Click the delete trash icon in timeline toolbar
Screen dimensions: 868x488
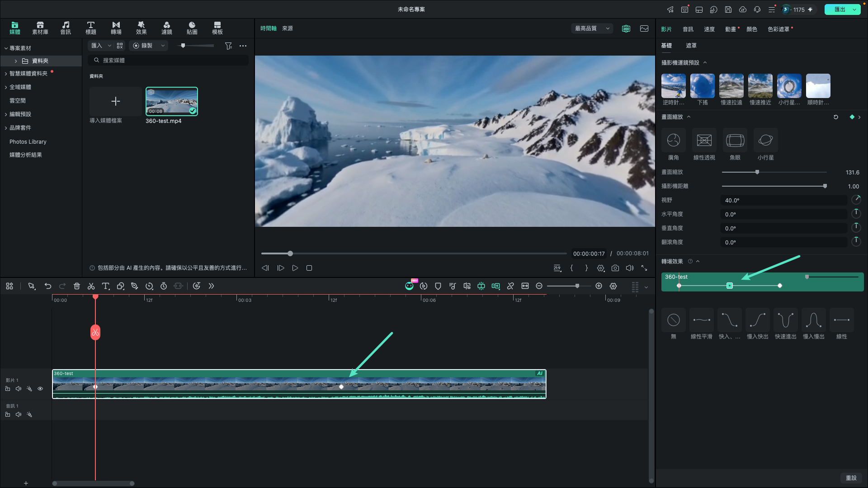click(77, 286)
